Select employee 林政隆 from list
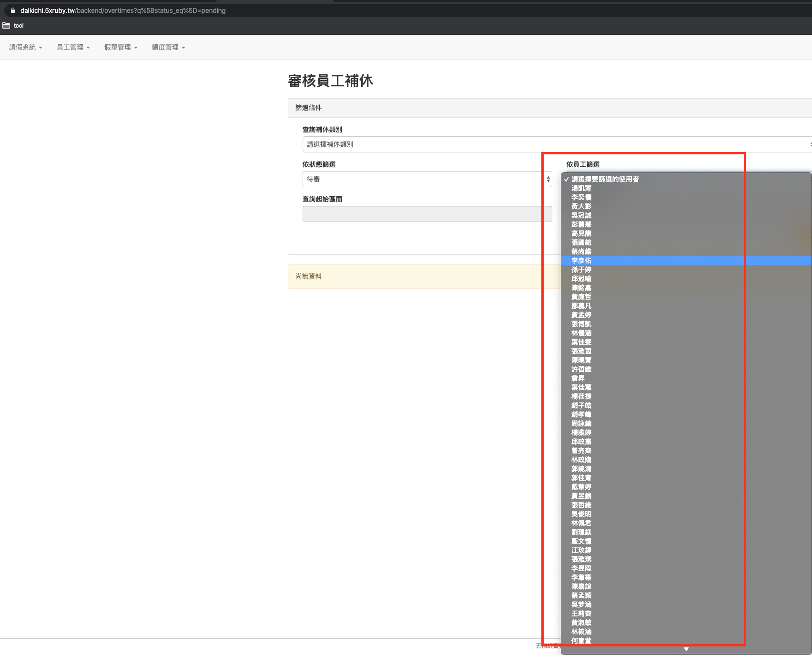Image resolution: width=812 pixels, height=655 pixels. (x=686, y=460)
